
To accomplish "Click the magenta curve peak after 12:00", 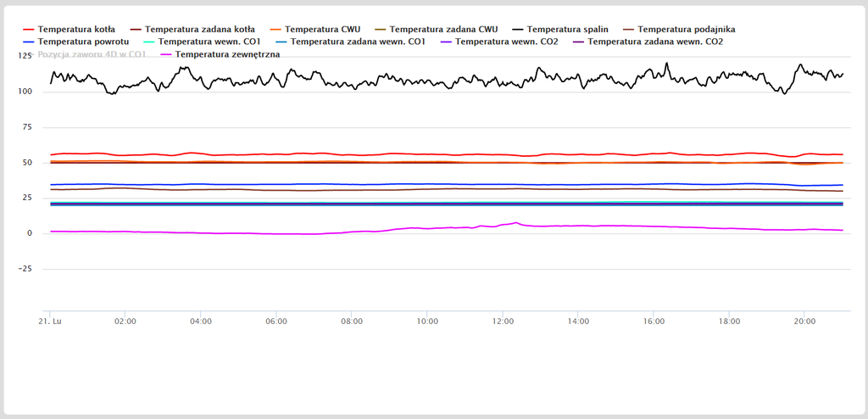I will 516,223.
